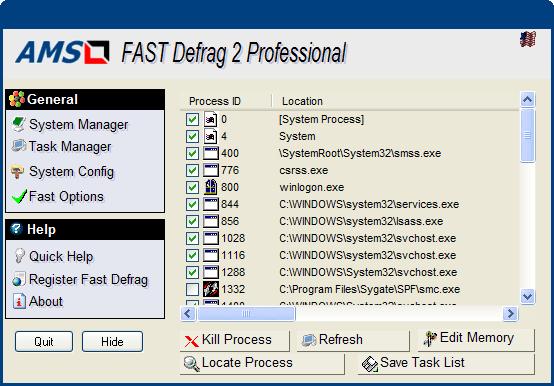
Task: Toggle the services.exe checkbox
Action: [x=192, y=204]
